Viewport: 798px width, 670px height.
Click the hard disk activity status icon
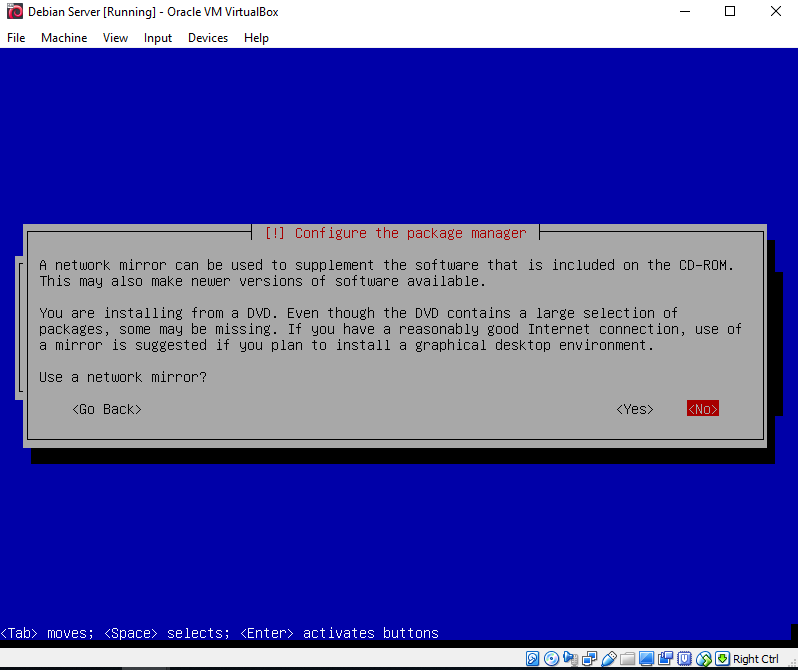tap(532, 659)
